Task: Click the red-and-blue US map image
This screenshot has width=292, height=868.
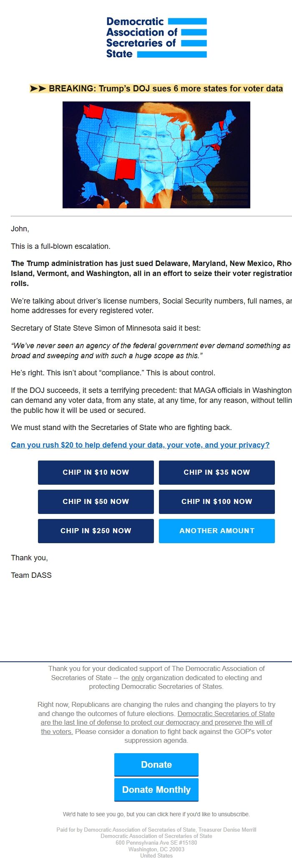Action: click(156, 154)
